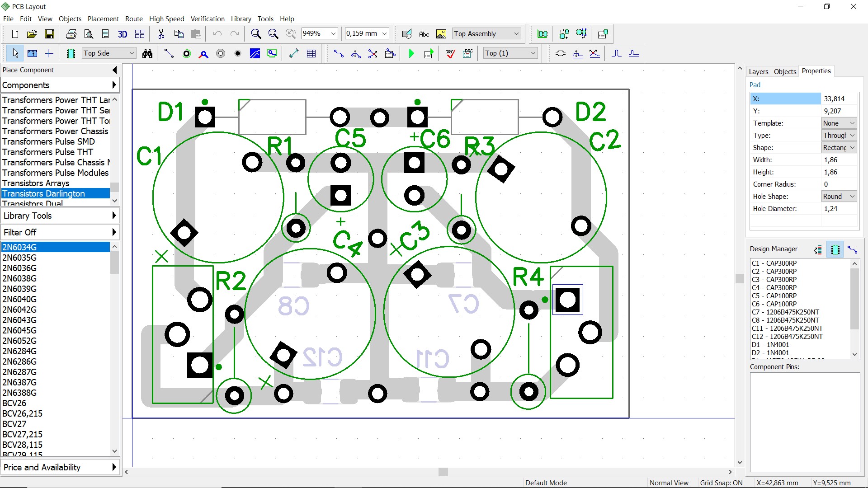
Task: Click the binoculars find icon
Action: pyautogui.click(x=147, y=53)
